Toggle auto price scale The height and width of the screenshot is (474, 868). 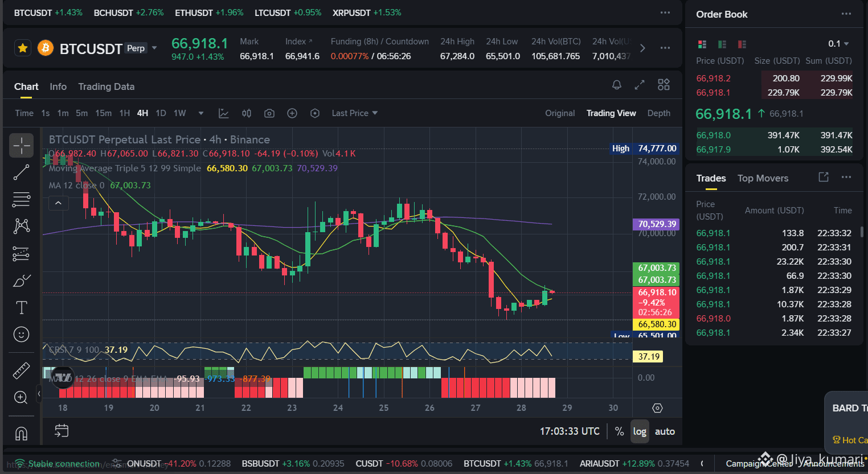tap(665, 431)
